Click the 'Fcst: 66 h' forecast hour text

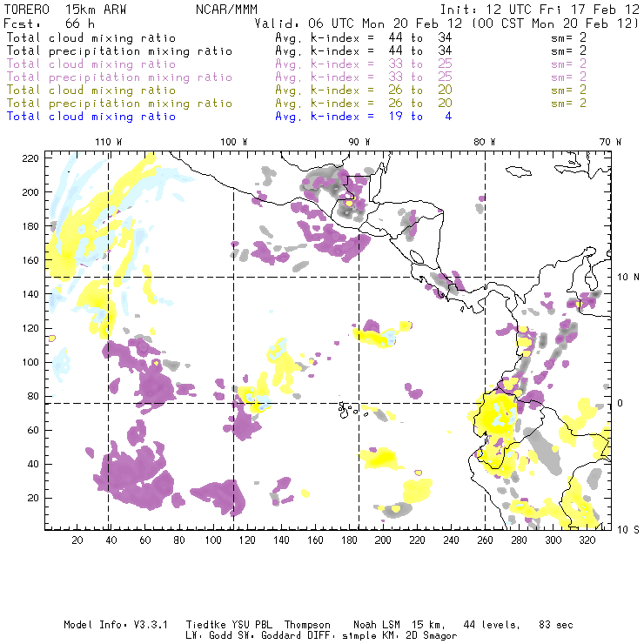(x=49, y=23)
